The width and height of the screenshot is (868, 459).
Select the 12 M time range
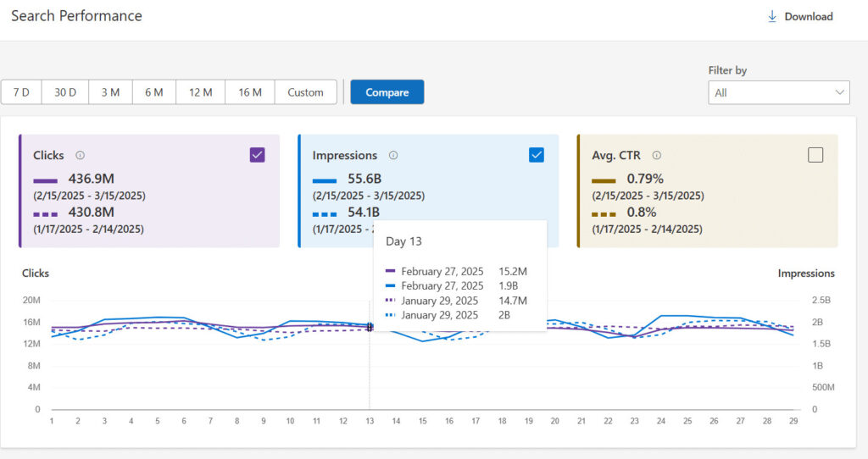[x=201, y=92]
